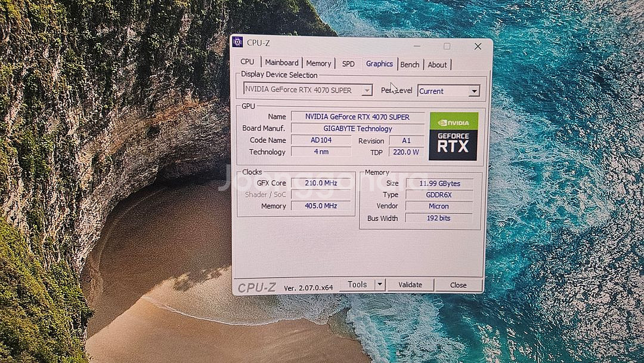Screen dimensions: 644x363
Task: Click the 220.0 W TDP value
Action: click(x=406, y=152)
